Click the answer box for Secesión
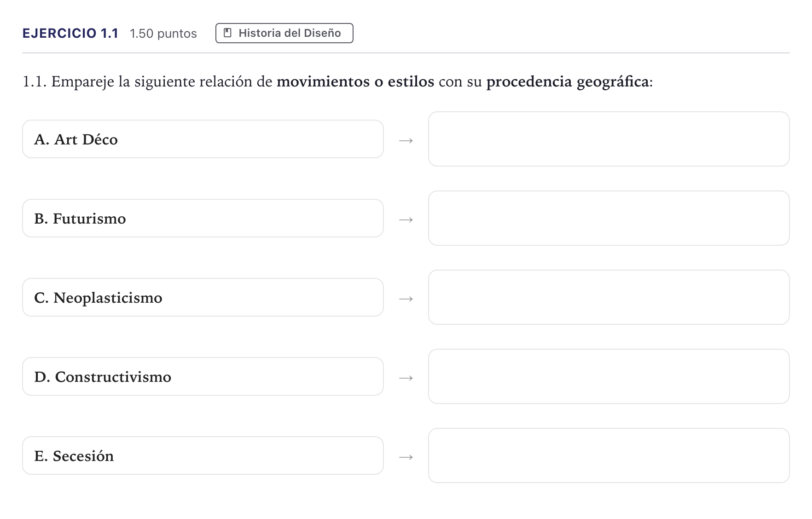Image resolution: width=812 pixels, height=519 pixels. pyautogui.click(x=609, y=456)
